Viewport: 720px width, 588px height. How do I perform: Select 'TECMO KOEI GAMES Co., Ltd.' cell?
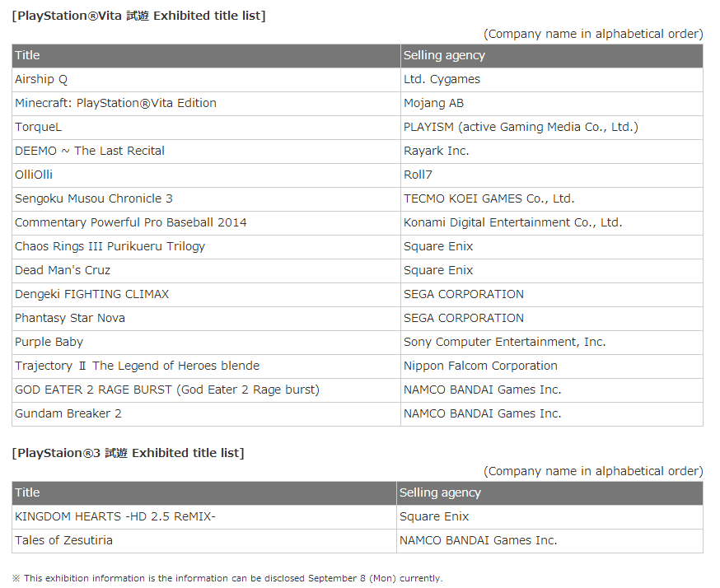(x=552, y=198)
